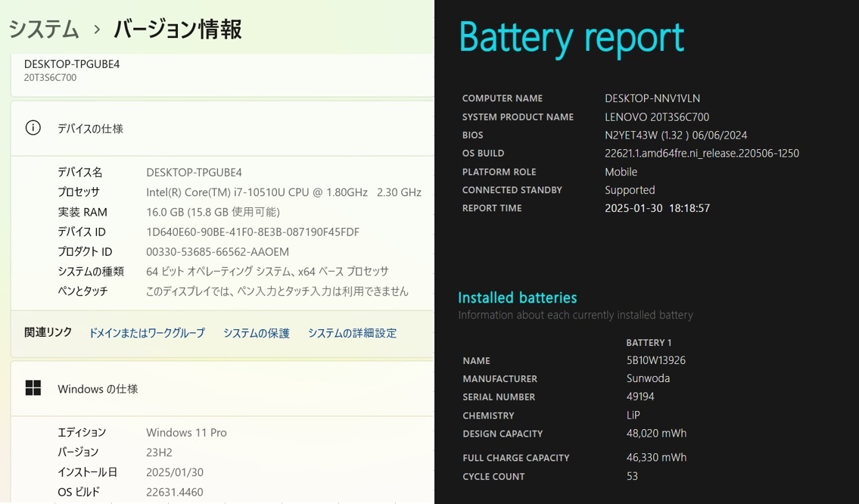Select the install date 2025/01/30
The image size is (859, 504).
point(175,472)
